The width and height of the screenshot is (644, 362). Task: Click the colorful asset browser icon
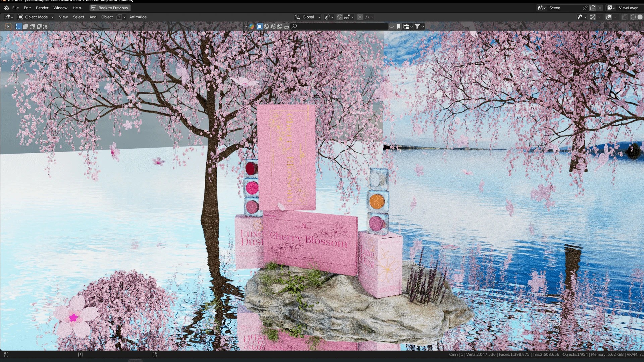[252, 26]
